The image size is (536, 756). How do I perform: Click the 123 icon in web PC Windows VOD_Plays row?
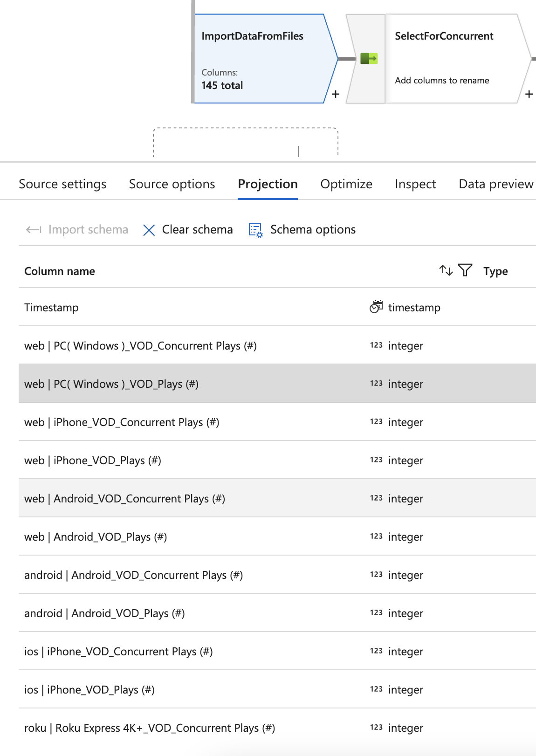point(376,383)
